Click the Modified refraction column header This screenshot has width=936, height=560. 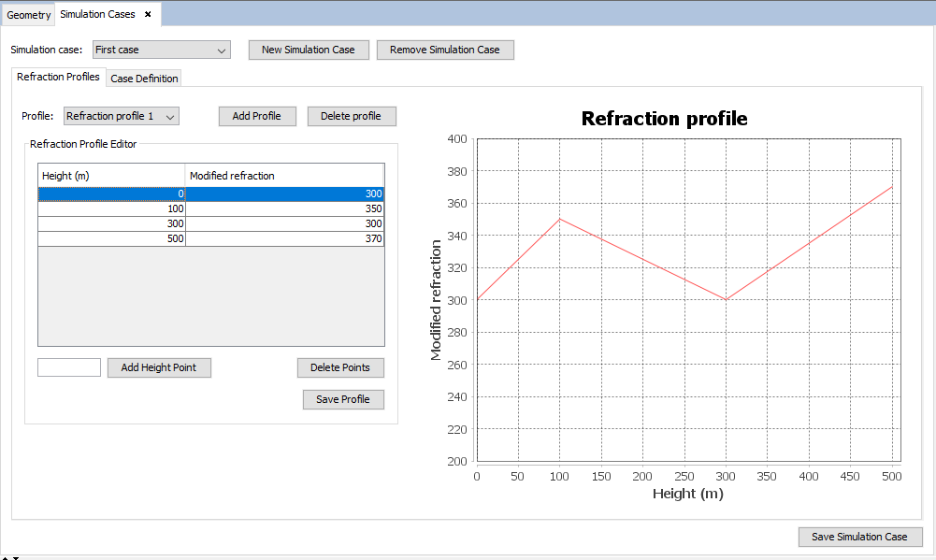284,175
